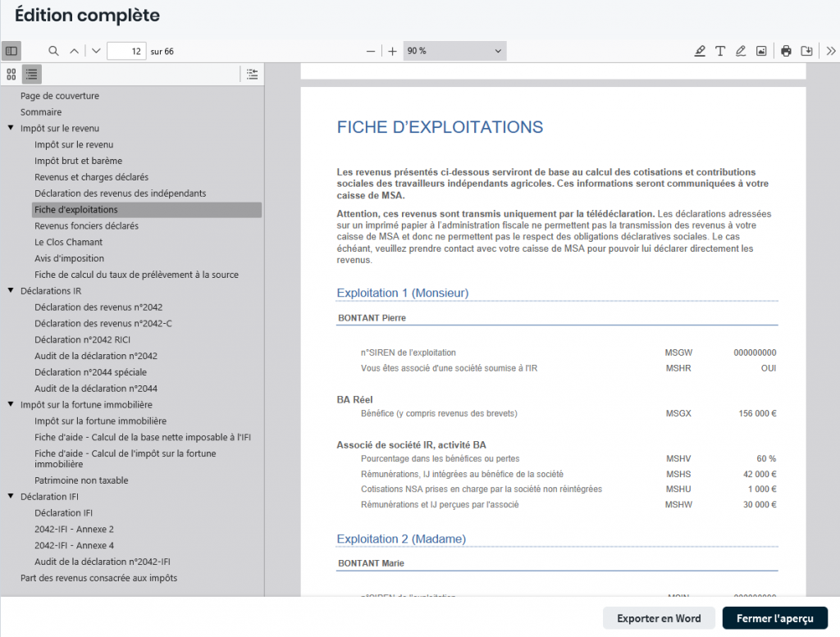Open Patrimoine non taxable entry
The width and height of the screenshot is (840, 637).
[81, 480]
